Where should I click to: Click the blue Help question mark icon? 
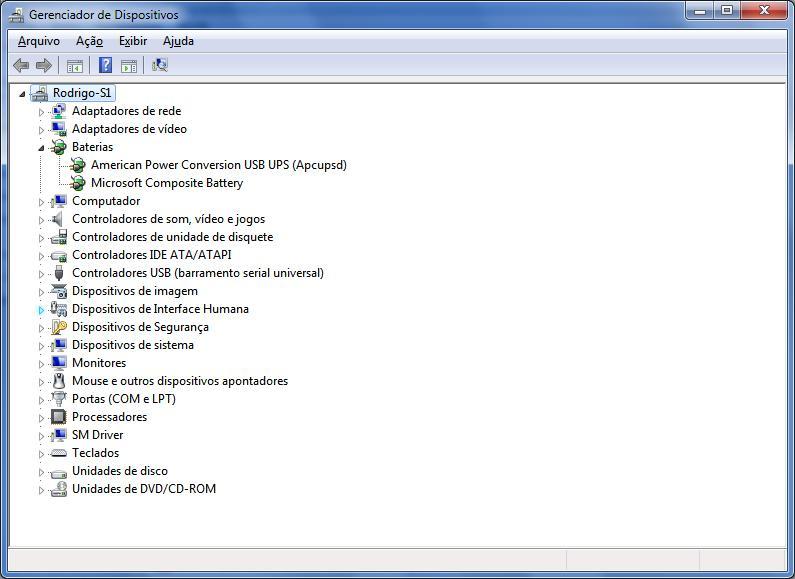tap(105, 65)
